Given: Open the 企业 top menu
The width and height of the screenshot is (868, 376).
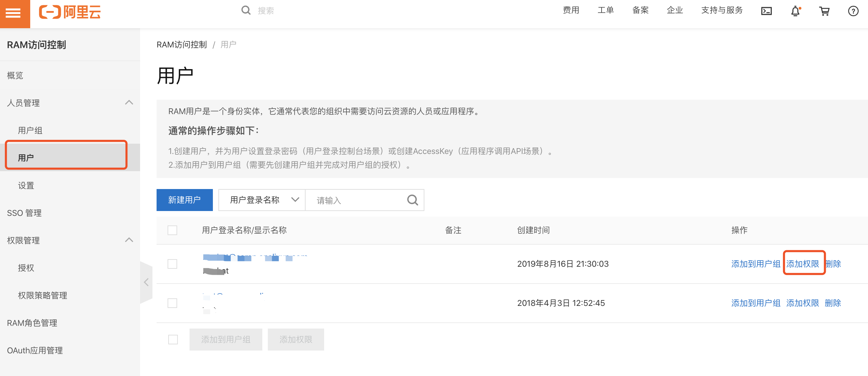Looking at the screenshot, I should (675, 10).
